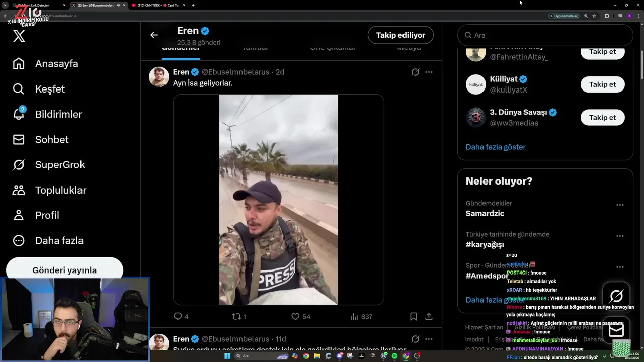Click Uygulamada aç open-in-app button
644x362 pixels.
pyautogui.click(x=563, y=16)
